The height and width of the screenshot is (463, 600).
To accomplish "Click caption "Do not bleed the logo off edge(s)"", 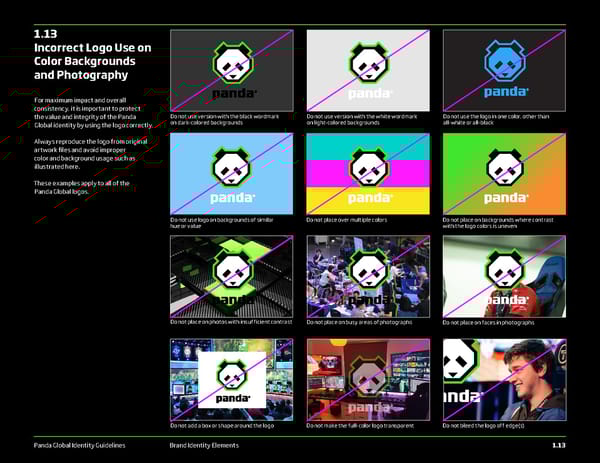I will tap(484, 426).
